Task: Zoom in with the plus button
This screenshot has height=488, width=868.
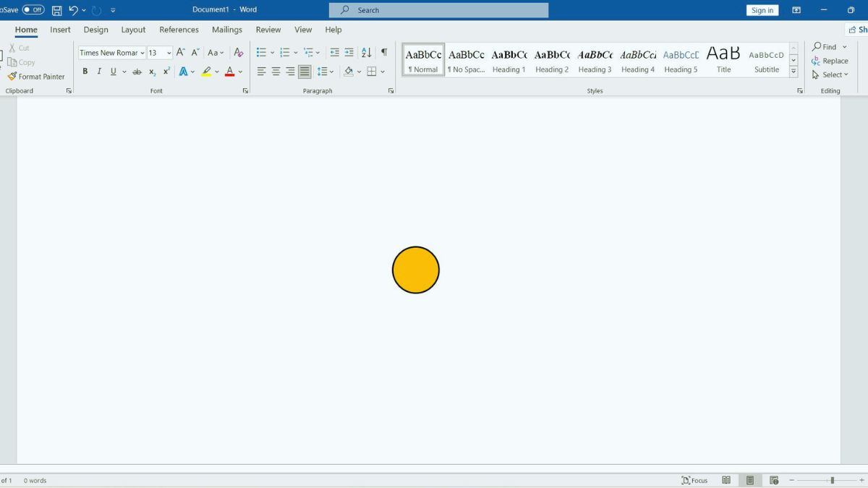Action: pos(861,480)
